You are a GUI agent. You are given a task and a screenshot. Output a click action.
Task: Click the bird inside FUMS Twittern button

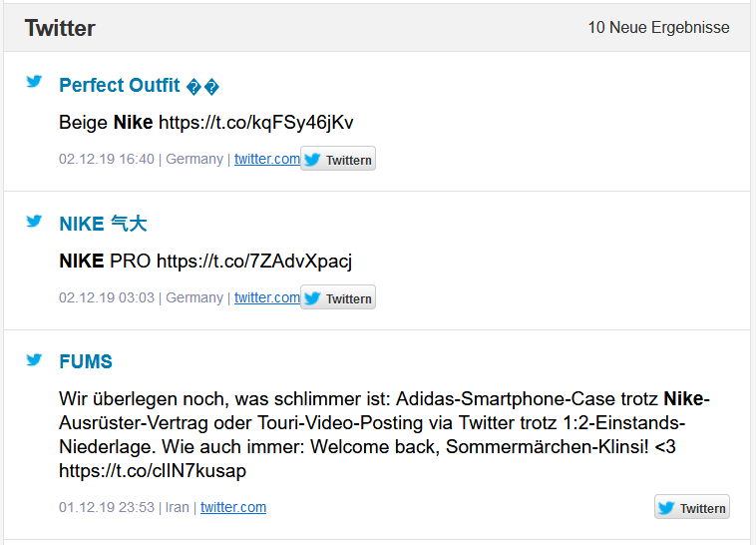pos(666,508)
